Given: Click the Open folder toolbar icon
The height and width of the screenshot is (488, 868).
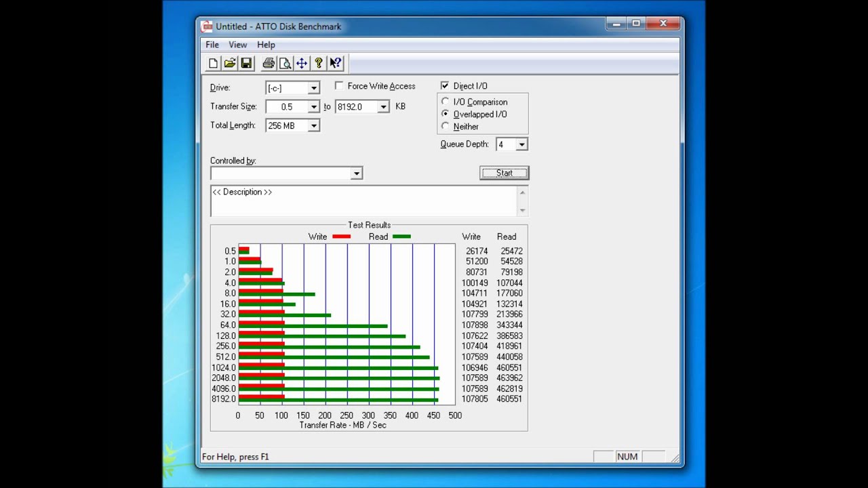Looking at the screenshot, I should (x=230, y=63).
